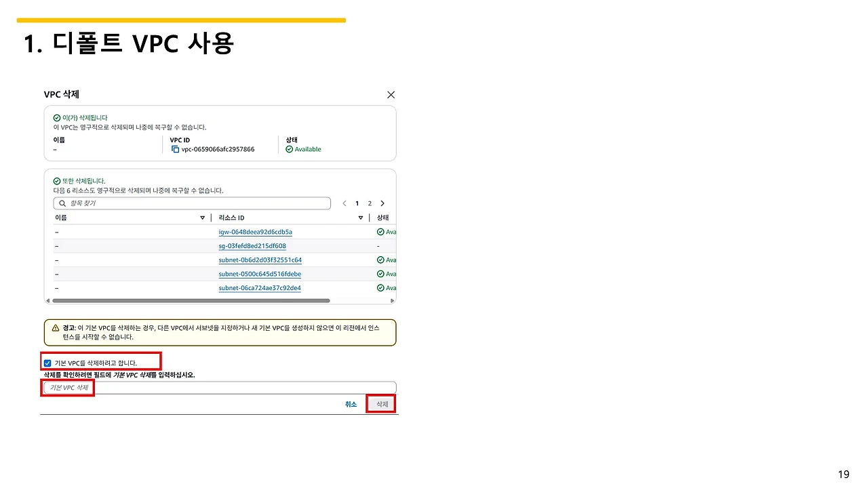The width and height of the screenshot is (868, 488).
Task: Open the 리소스 ID column sort dropdown
Action: (360, 218)
